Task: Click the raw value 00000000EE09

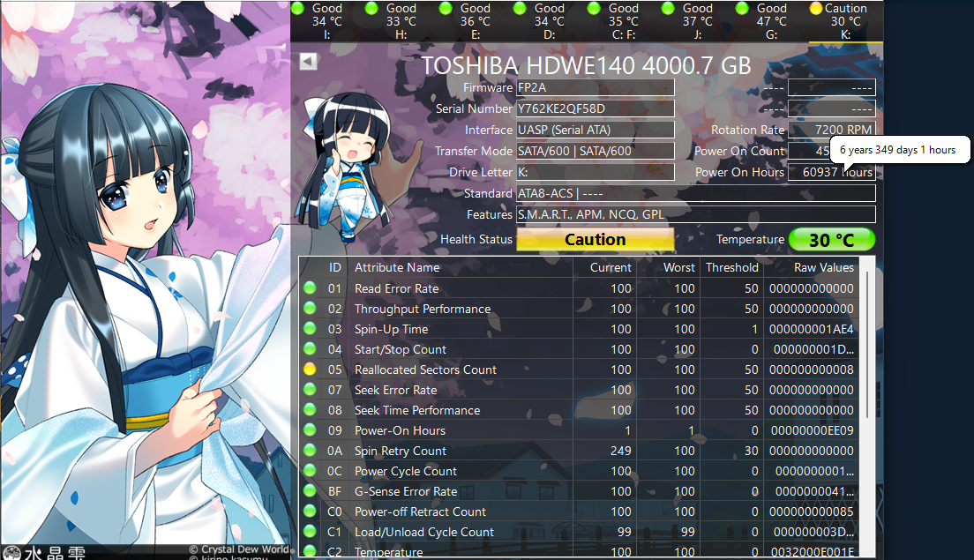Action: tap(812, 430)
